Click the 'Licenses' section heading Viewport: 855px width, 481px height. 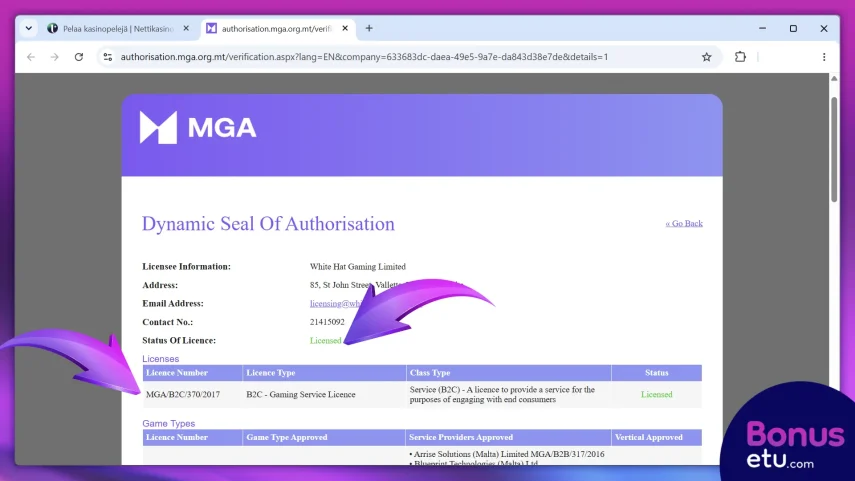pyautogui.click(x=160, y=359)
